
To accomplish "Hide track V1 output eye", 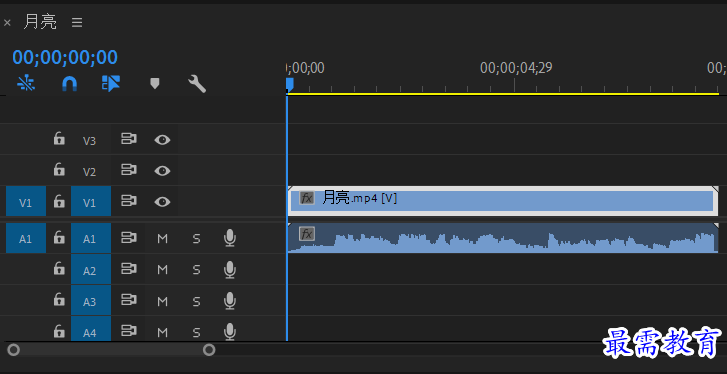I will 162,202.
